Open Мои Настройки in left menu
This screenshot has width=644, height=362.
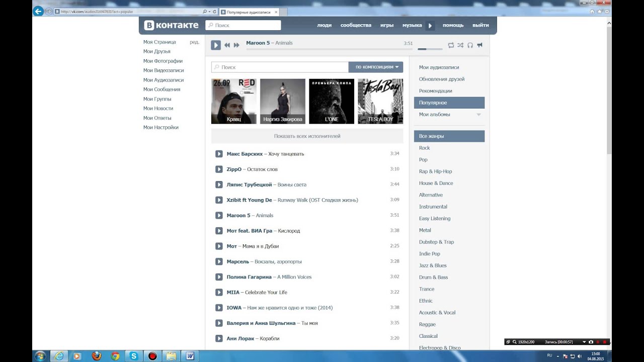point(161,127)
